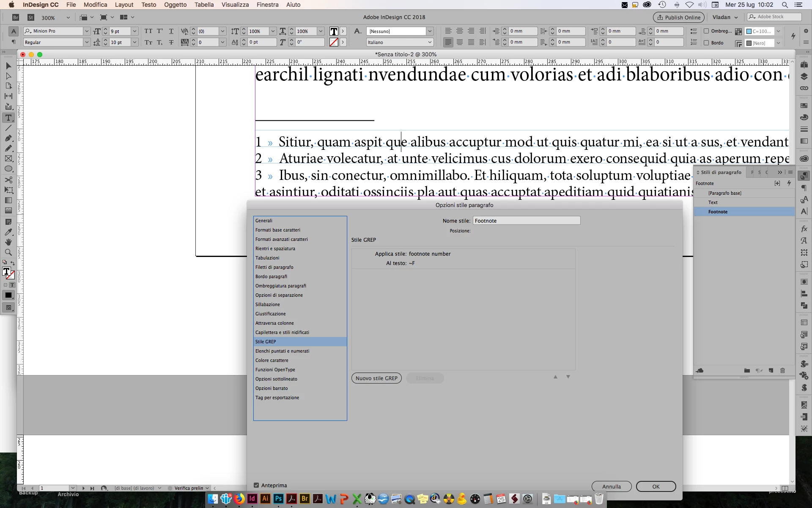The image size is (812, 508).
Task: Enable the Bordo paragraph border checkbox
Action: (x=706, y=42)
